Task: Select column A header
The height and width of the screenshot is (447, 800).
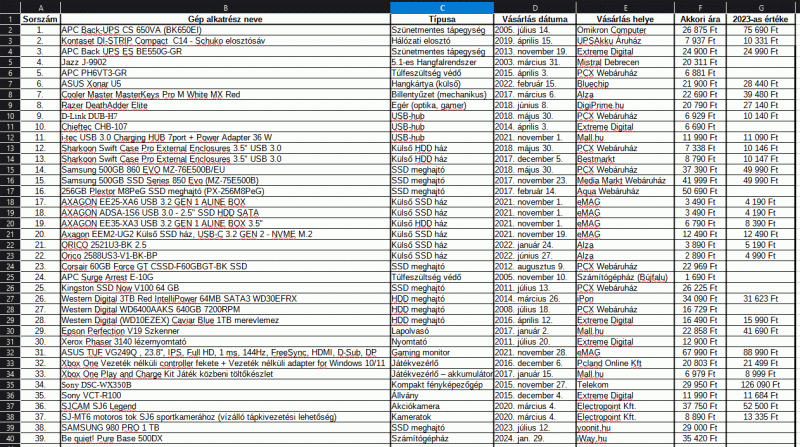Action: pyautogui.click(x=40, y=8)
